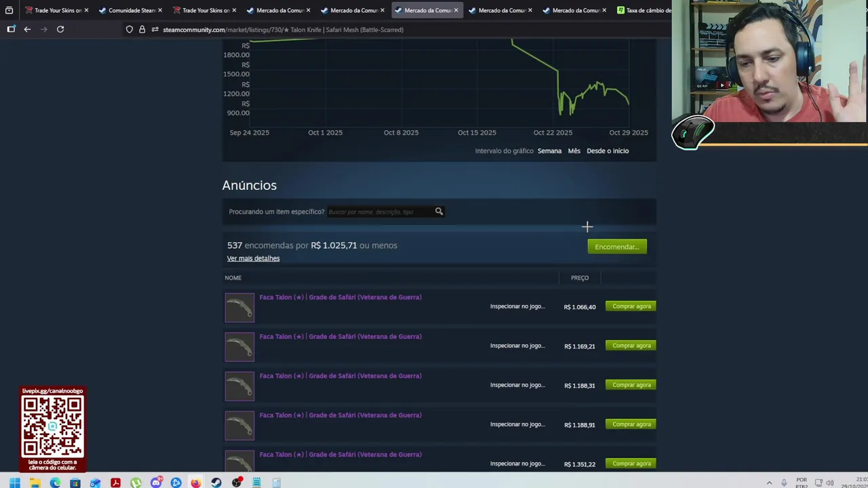Buy the knife listed at R$ 1.188,91
Viewport: 868px width, 488px height.
coord(631,424)
